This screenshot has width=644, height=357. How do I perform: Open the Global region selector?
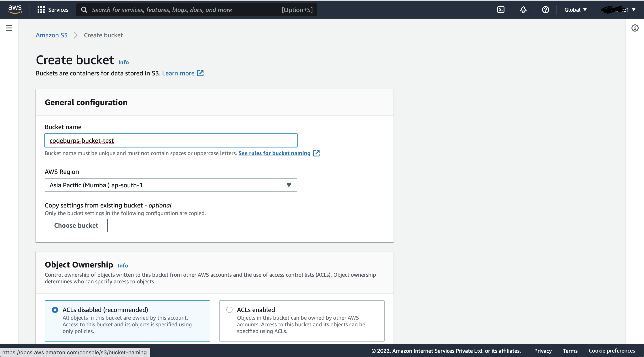point(576,10)
